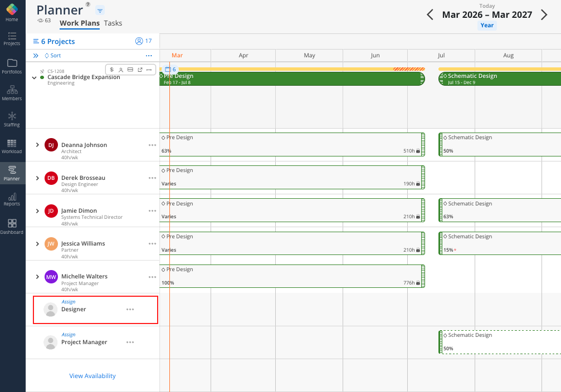Viewport: 561px width, 392px height.
Task: Click the help question mark beside Planner
Action: (88, 4)
